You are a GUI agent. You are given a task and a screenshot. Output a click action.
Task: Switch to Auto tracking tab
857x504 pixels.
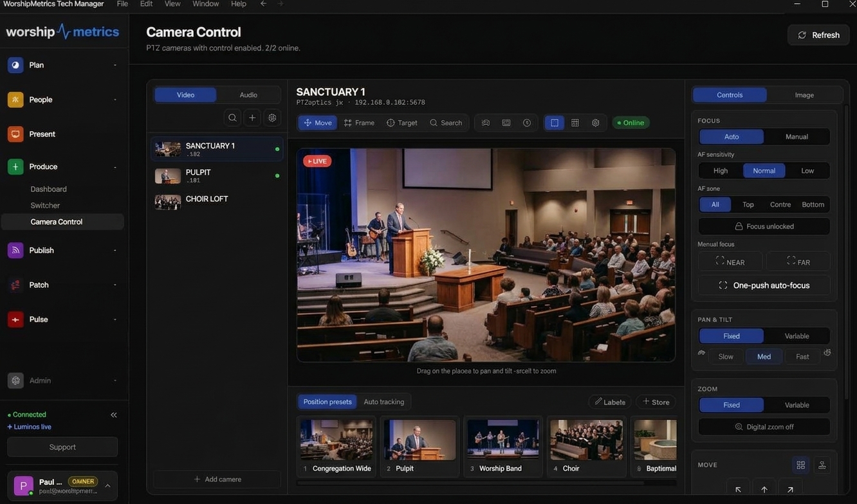click(x=384, y=402)
